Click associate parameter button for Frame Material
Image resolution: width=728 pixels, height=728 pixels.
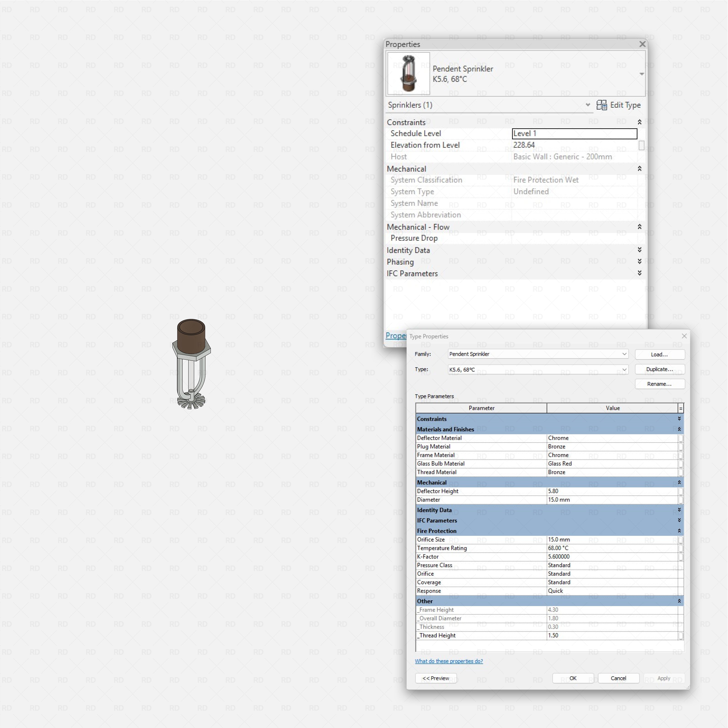pyautogui.click(x=680, y=455)
